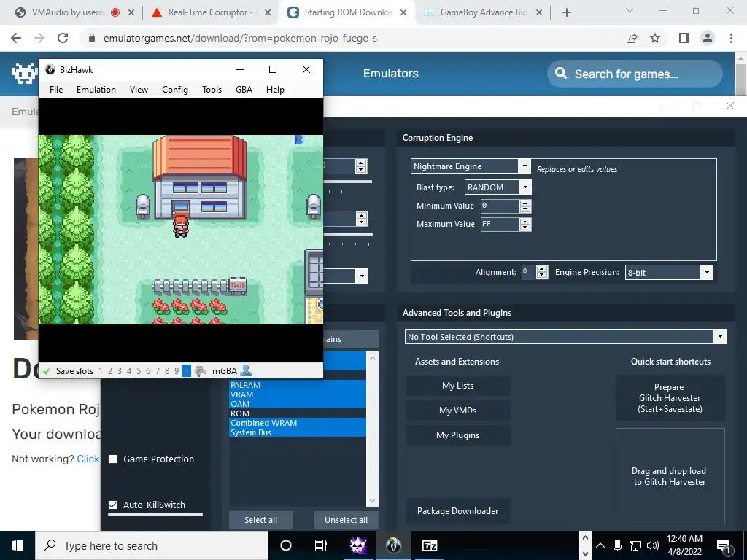
Task: Uncheck the Auto-KillSwitch checkbox
Action: [113, 505]
